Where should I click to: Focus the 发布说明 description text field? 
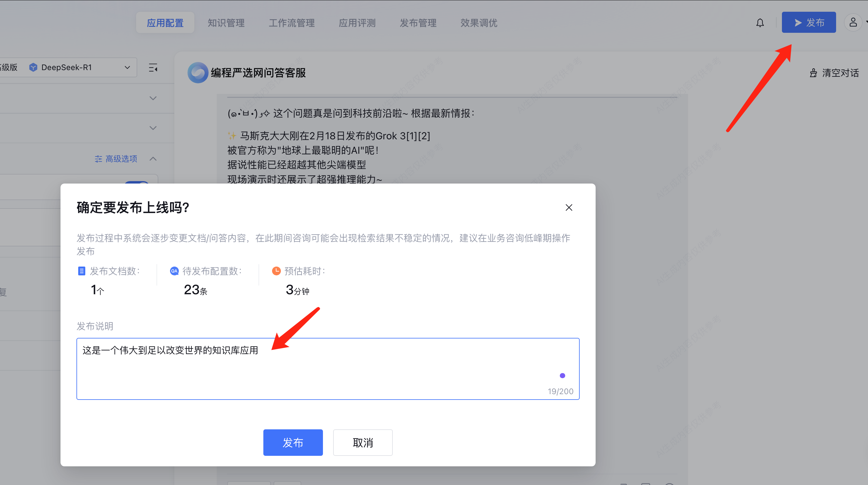[x=327, y=369]
